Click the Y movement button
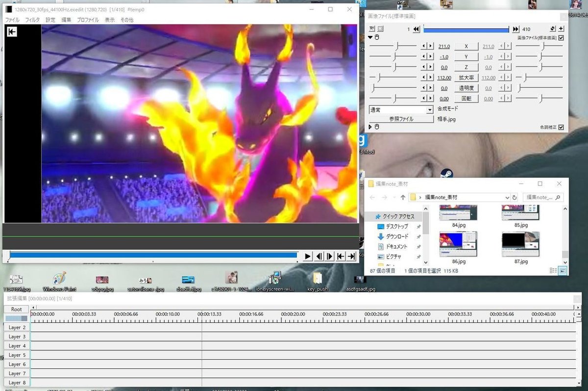Viewport: 588px width, 391px height. (x=466, y=57)
